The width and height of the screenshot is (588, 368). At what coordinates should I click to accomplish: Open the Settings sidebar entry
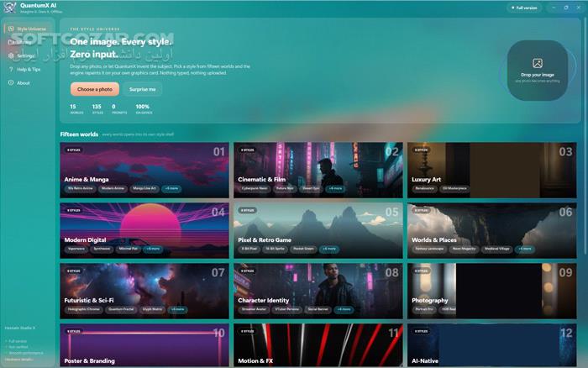click(x=28, y=55)
